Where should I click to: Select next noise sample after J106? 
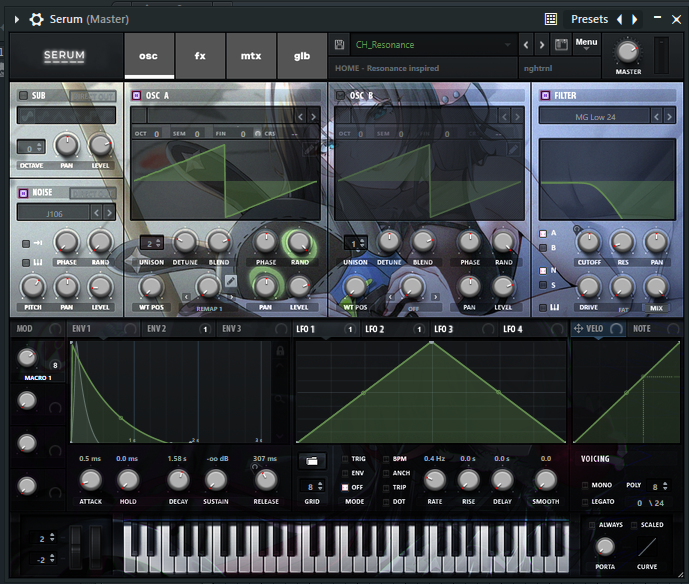109,213
